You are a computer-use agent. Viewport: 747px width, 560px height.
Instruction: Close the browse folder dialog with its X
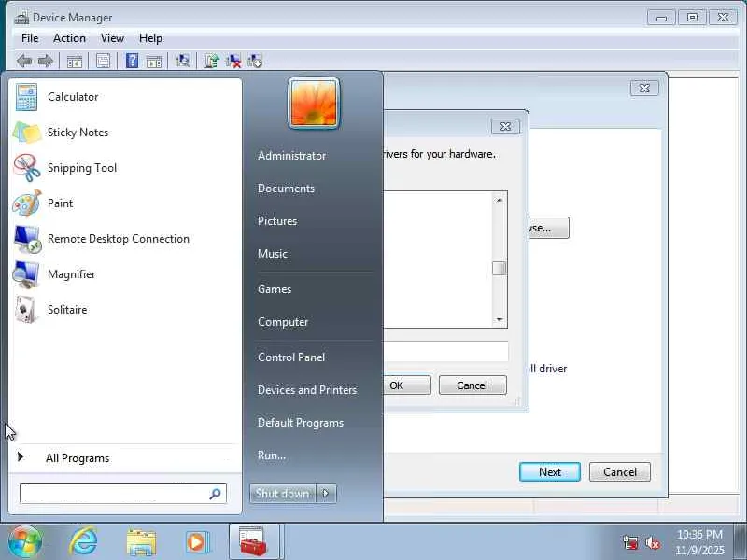[x=505, y=127]
